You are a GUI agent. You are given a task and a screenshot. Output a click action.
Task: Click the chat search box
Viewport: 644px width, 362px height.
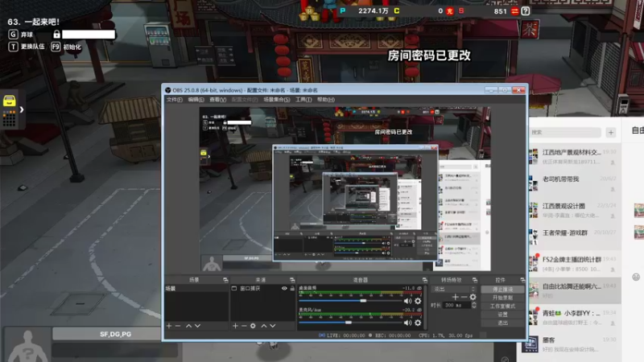coord(565,132)
